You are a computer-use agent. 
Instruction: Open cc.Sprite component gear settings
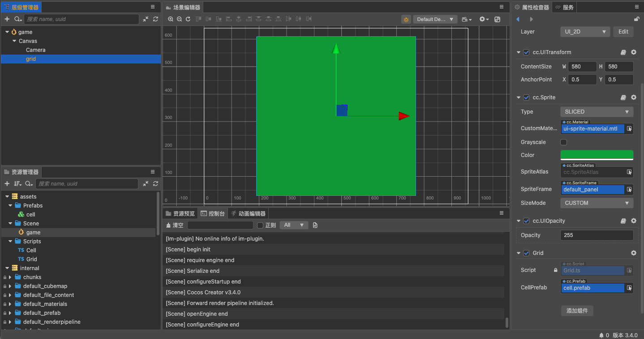tap(634, 97)
